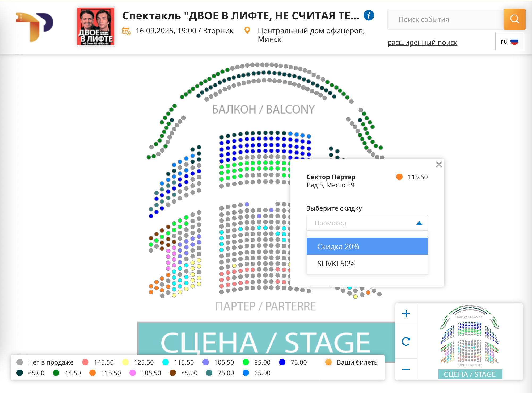Open the event info icon

tap(369, 15)
